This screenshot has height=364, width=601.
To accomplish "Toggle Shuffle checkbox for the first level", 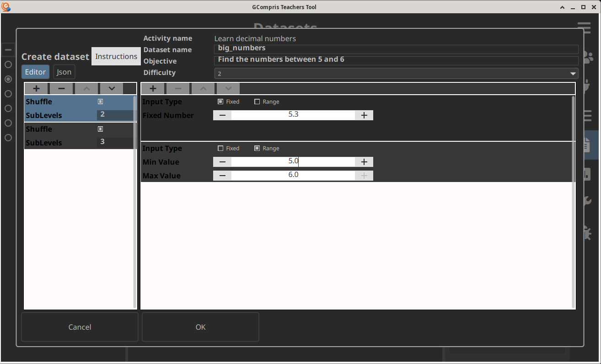I will [100, 102].
